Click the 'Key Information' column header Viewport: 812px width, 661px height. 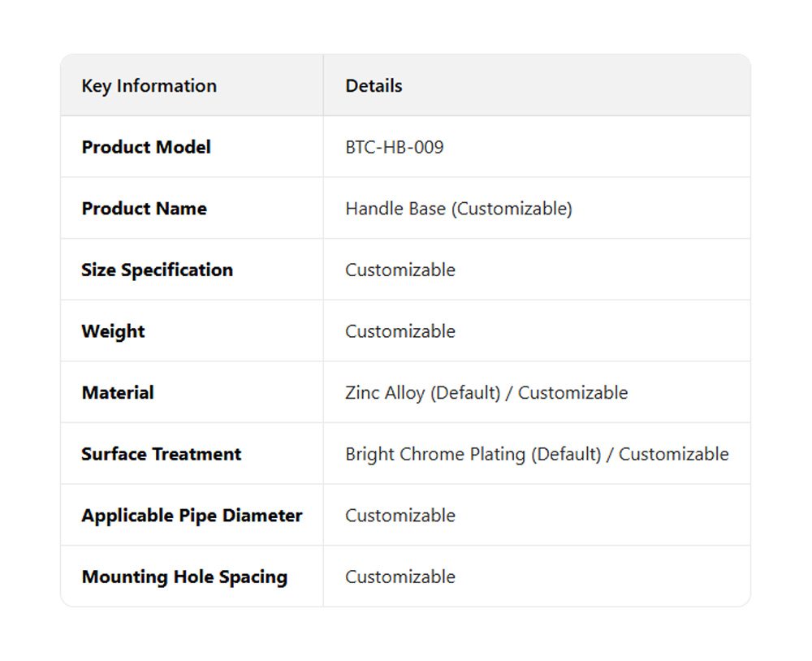pos(149,86)
